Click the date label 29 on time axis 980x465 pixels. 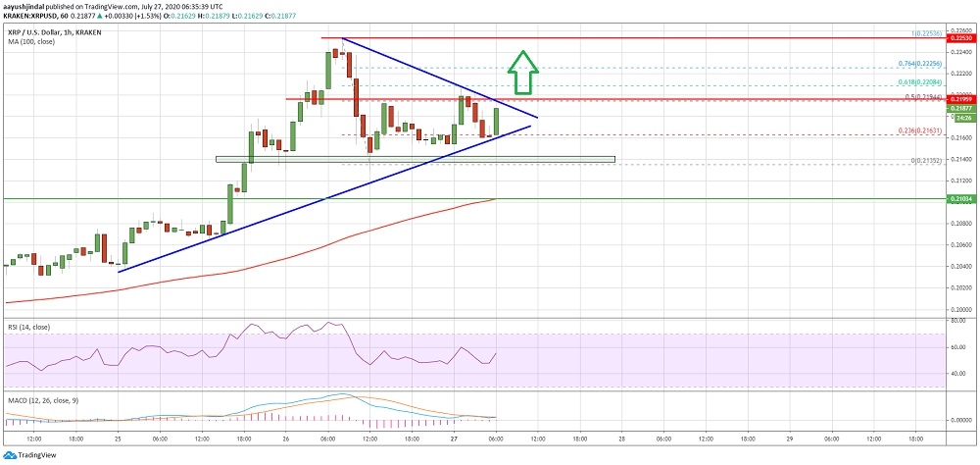(x=790, y=440)
